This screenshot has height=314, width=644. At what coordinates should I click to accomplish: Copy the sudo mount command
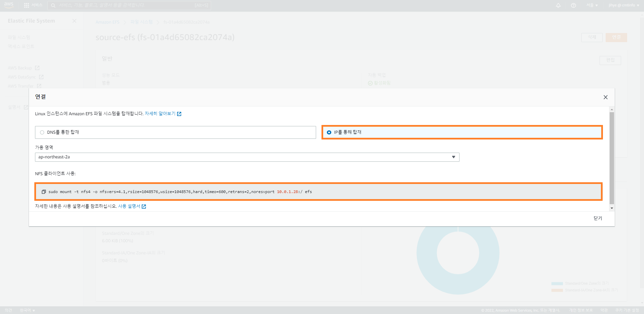point(44,192)
